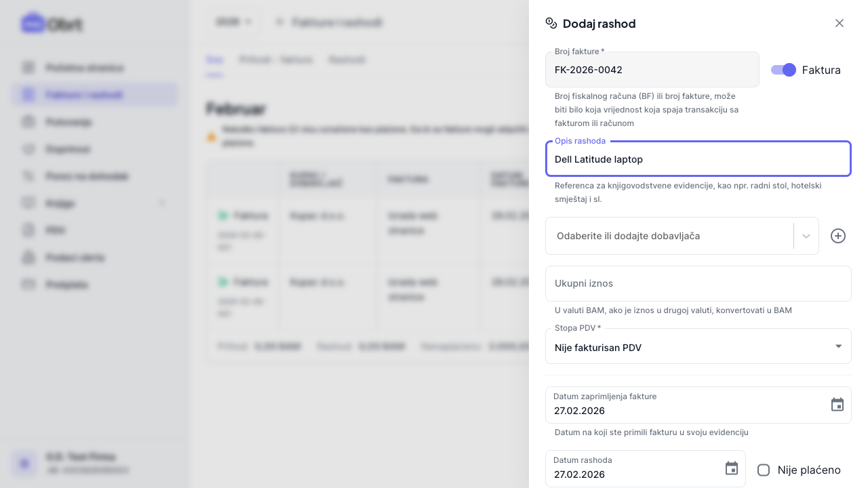The image size is (868, 488).
Task: Close the Dodaj rashod panel
Action: pyautogui.click(x=840, y=23)
